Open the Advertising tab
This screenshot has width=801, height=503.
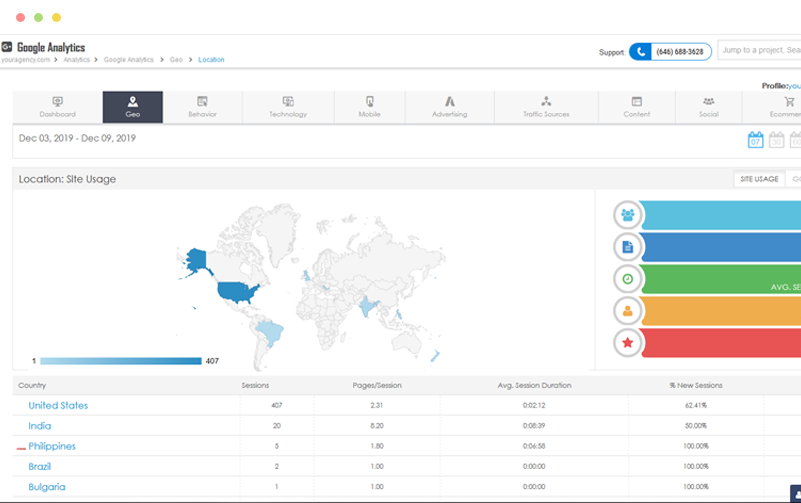(x=450, y=107)
